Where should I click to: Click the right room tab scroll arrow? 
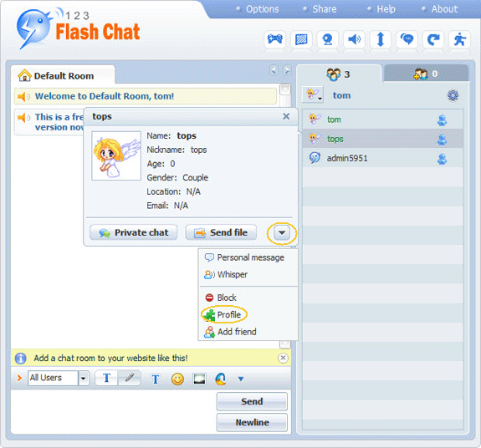pos(287,70)
